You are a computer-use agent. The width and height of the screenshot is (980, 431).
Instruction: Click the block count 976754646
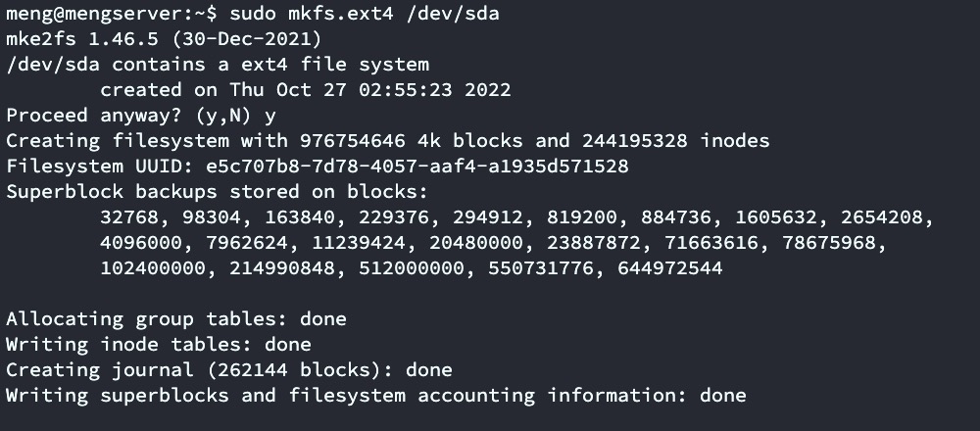coord(352,140)
